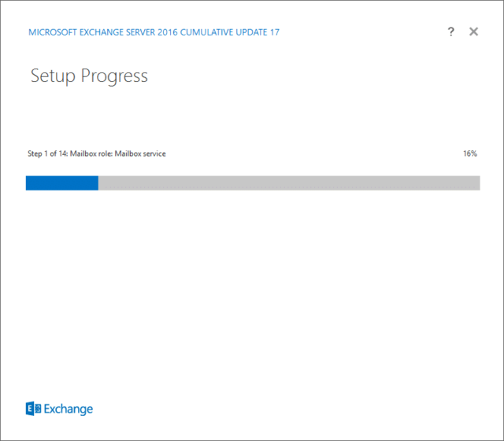Click the Microsoft Exchange Server 2016 title text
504x441 pixels.
(x=154, y=32)
